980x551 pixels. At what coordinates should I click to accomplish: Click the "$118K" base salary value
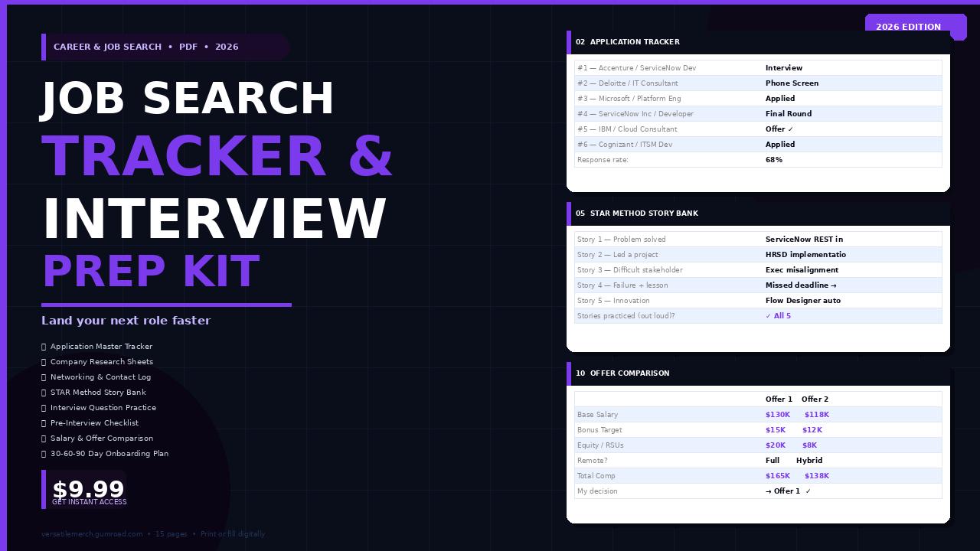pos(817,415)
